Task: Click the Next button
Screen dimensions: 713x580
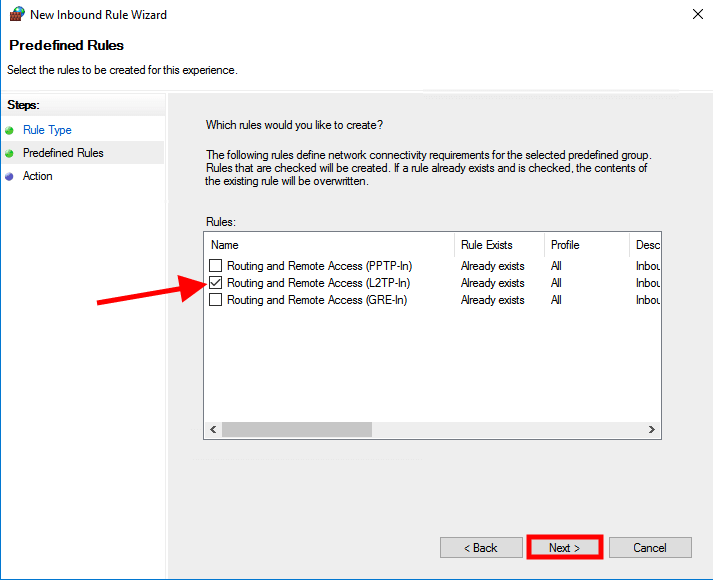Action: [x=564, y=547]
